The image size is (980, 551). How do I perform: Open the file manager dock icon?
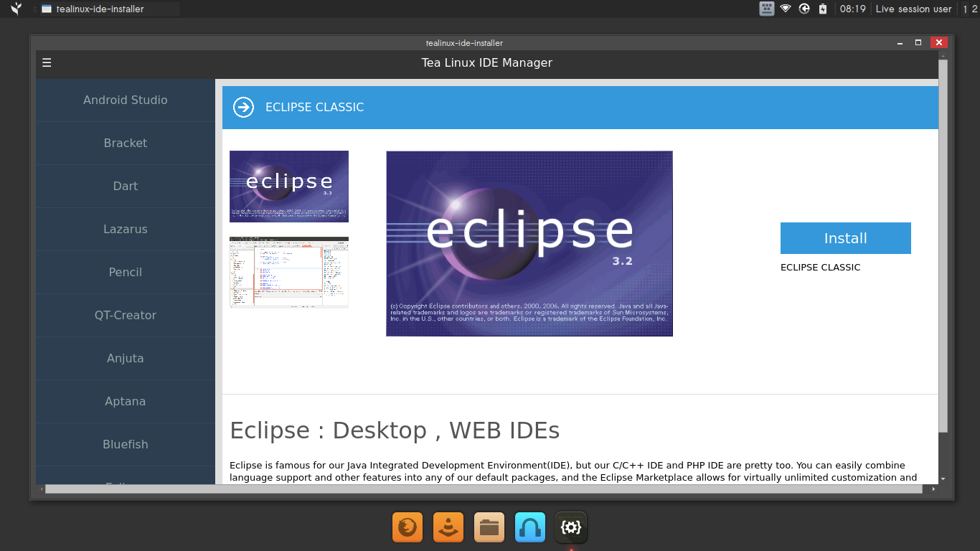tap(489, 527)
